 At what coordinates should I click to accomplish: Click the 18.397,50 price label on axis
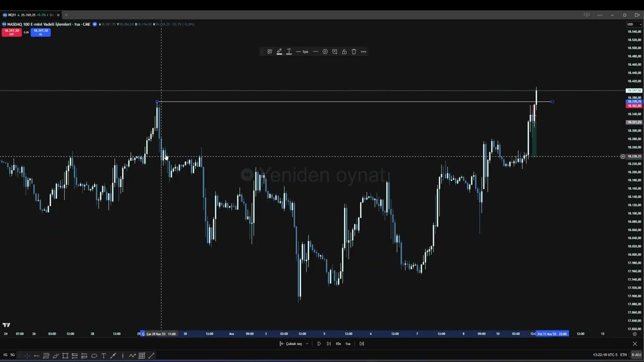[634, 90]
